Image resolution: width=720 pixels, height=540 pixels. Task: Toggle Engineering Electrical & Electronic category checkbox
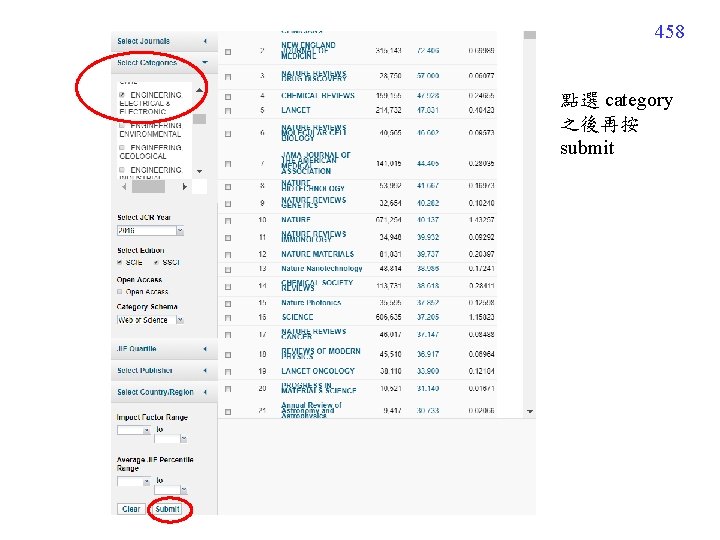click(122, 95)
